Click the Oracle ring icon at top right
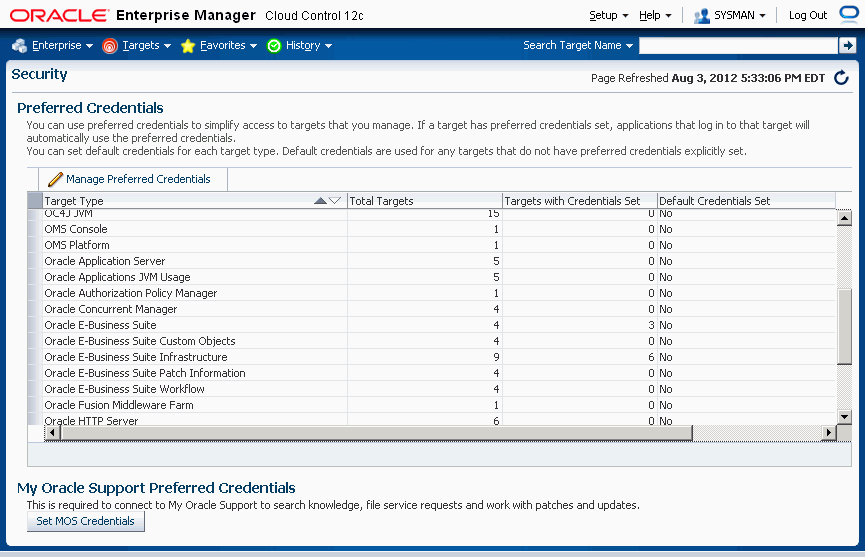This screenshot has height=557, width=865. (848, 14)
